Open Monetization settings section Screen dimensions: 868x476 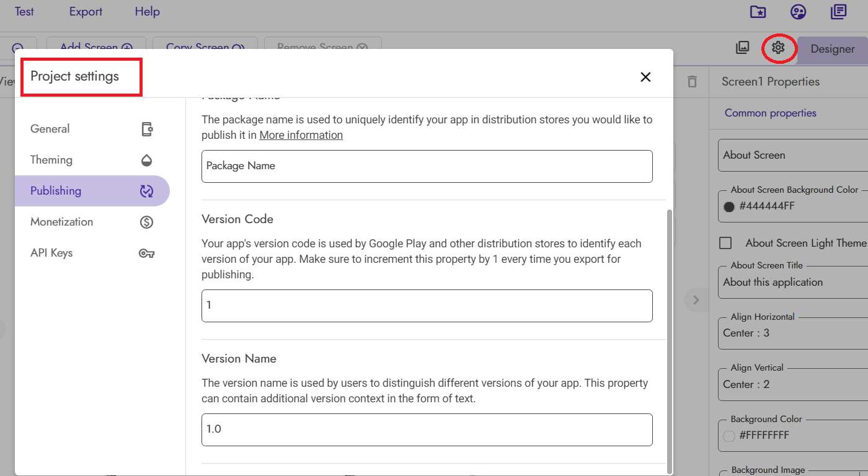click(x=92, y=222)
